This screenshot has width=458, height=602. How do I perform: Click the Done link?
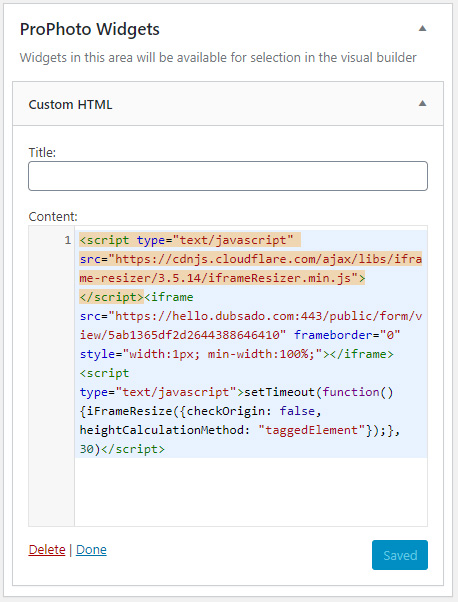click(x=91, y=549)
